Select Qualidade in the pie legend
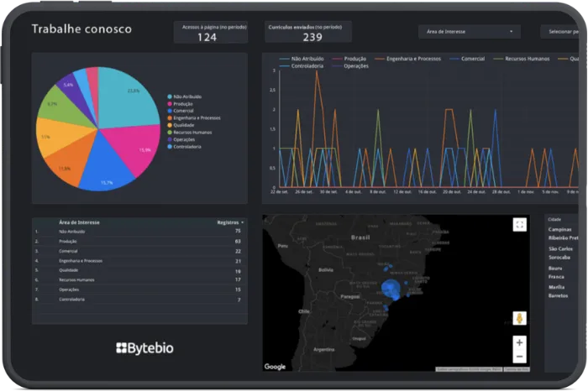Screen dimensions: 588x391 (183, 125)
